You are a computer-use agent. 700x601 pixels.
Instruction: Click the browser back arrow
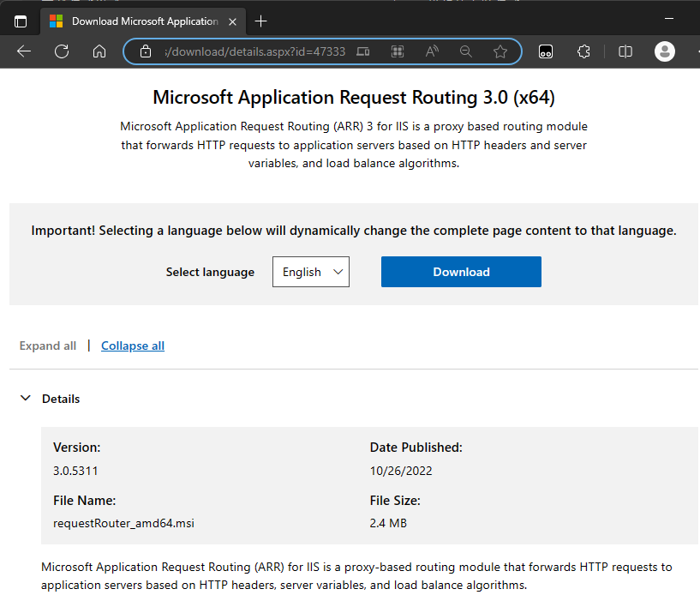(x=24, y=51)
